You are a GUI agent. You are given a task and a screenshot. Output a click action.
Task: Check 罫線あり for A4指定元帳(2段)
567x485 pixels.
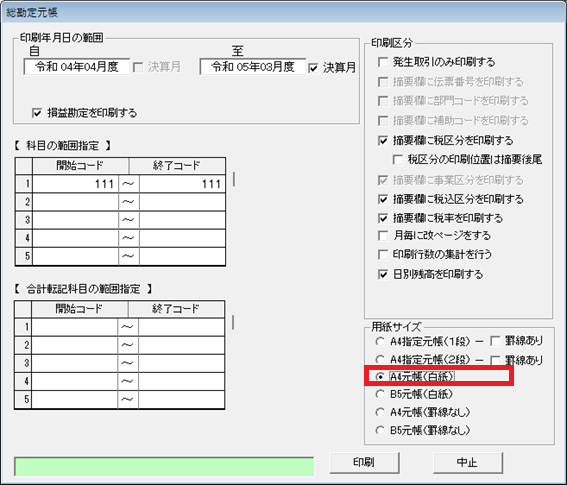495,360
